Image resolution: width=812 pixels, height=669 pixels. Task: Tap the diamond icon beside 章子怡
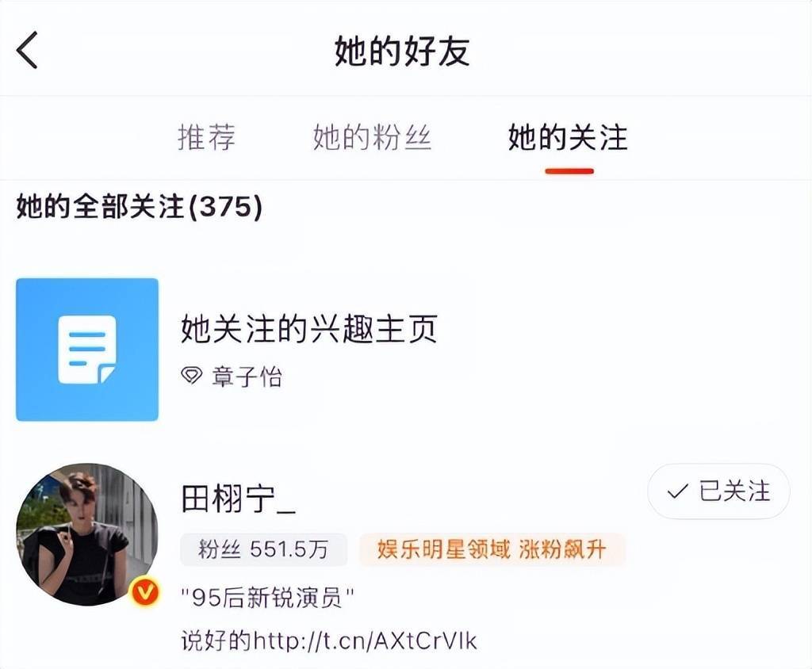[191, 376]
